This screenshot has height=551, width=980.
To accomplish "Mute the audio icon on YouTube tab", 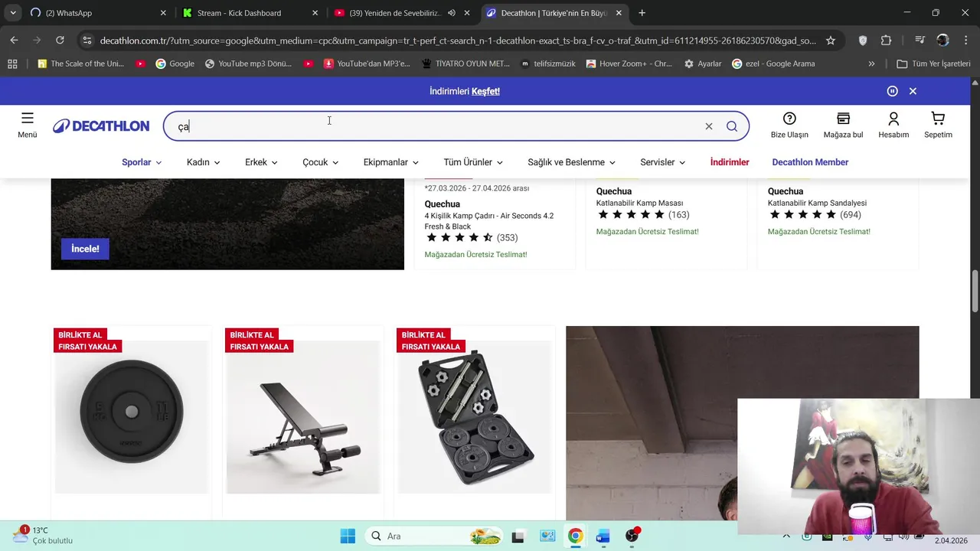I will pos(451,13).
